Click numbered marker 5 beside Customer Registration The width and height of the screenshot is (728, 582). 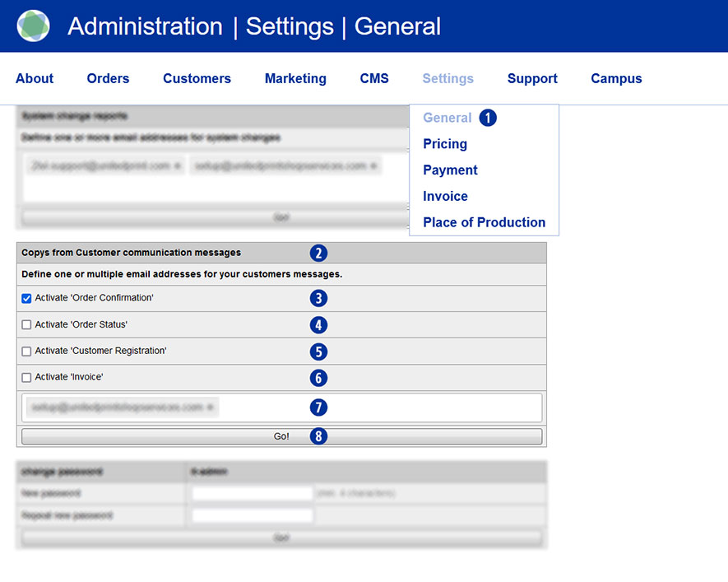[x=319, y=352]
